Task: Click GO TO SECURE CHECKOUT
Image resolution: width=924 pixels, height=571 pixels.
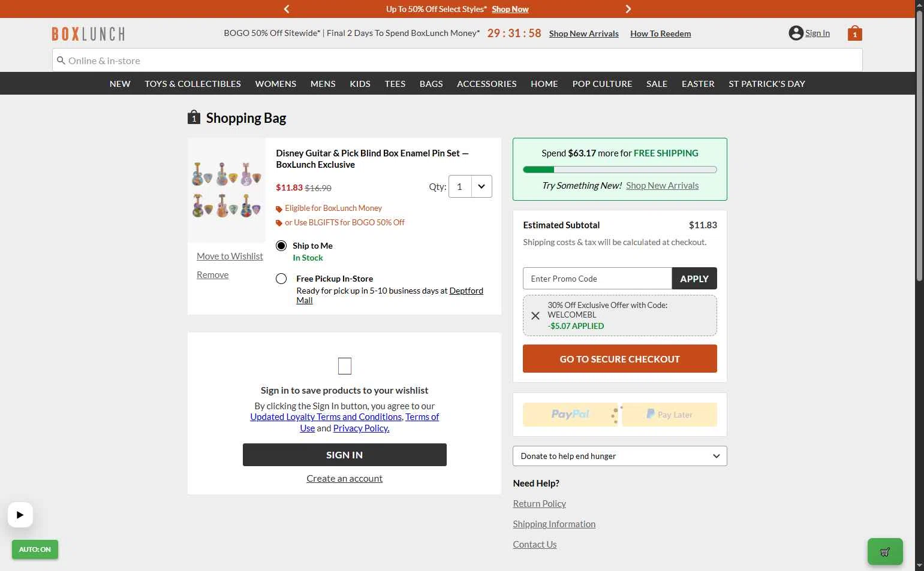Action: click(620, 359)
